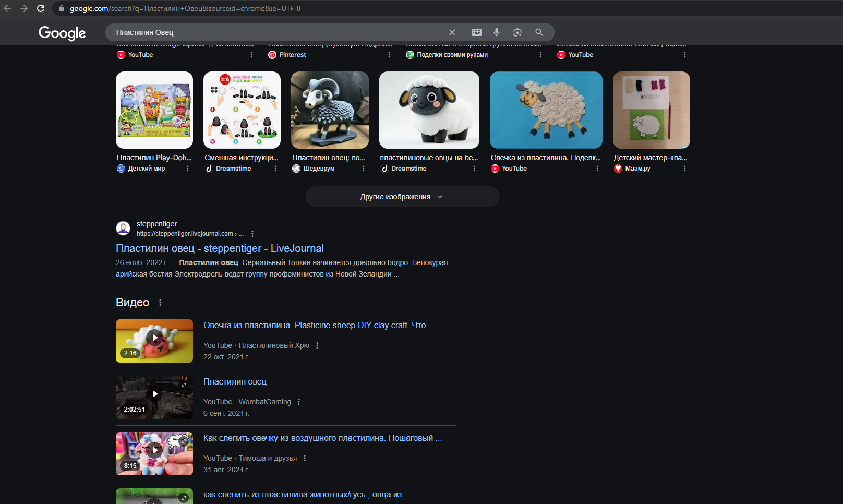
Task: Open Как слепить овечку из воздушного пластилина link
Action: (x=322, y=438)
